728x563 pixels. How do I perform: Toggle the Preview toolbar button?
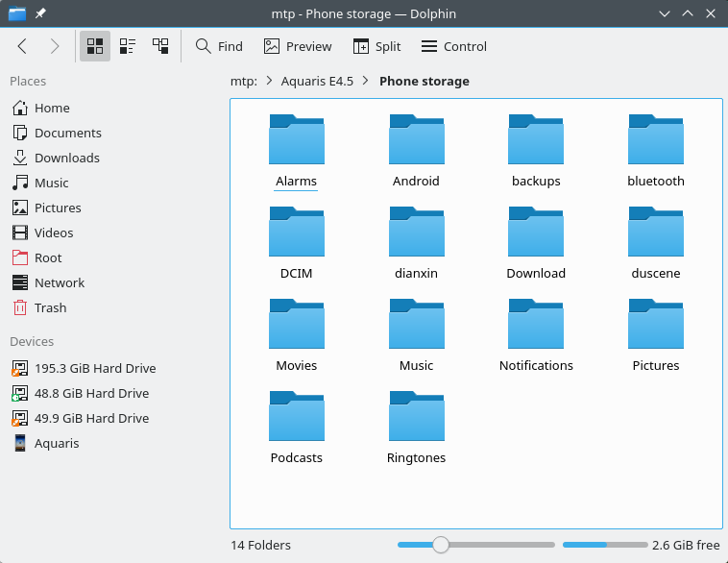pos(298,46)
